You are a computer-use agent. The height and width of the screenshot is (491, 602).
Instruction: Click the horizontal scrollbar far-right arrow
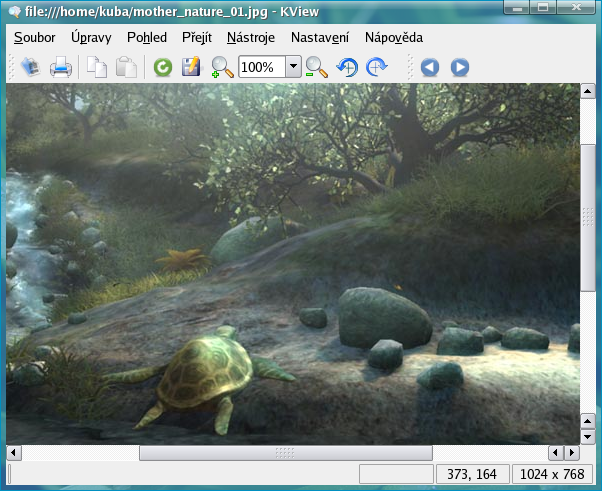[572, 453]
